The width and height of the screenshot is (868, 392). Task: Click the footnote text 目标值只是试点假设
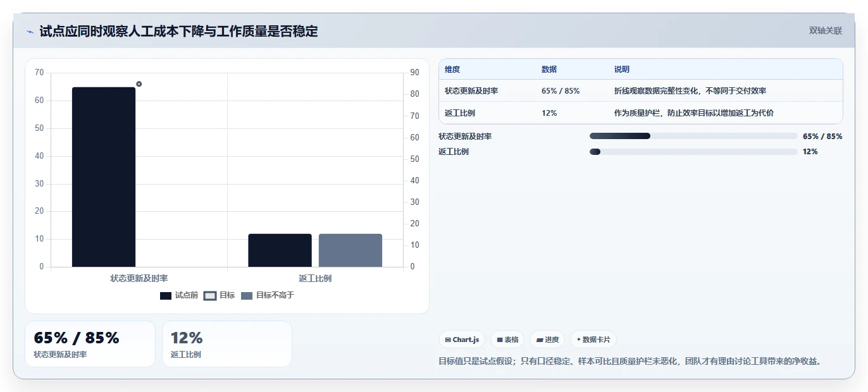(629, 362)
